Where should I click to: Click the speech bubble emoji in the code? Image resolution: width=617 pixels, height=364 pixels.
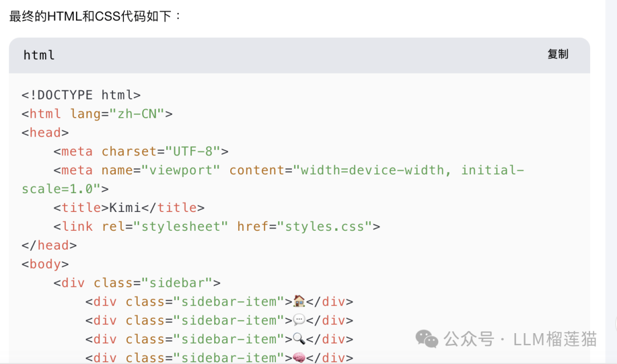(299, 320)
